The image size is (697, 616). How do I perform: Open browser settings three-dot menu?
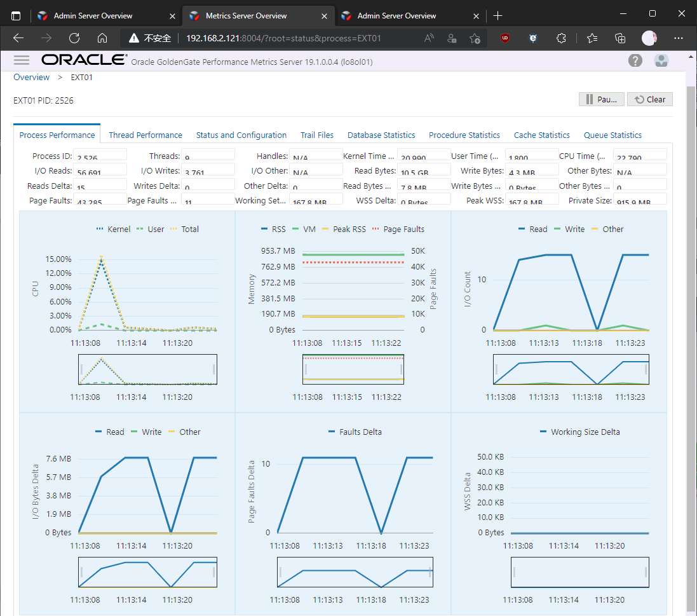coord(679,38)
